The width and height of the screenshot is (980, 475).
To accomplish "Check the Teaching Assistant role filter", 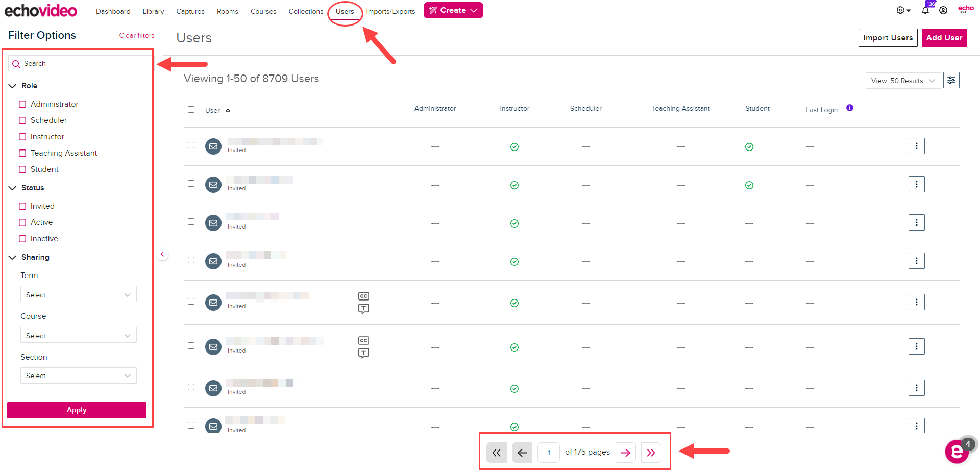I will [x=22, y=153].
